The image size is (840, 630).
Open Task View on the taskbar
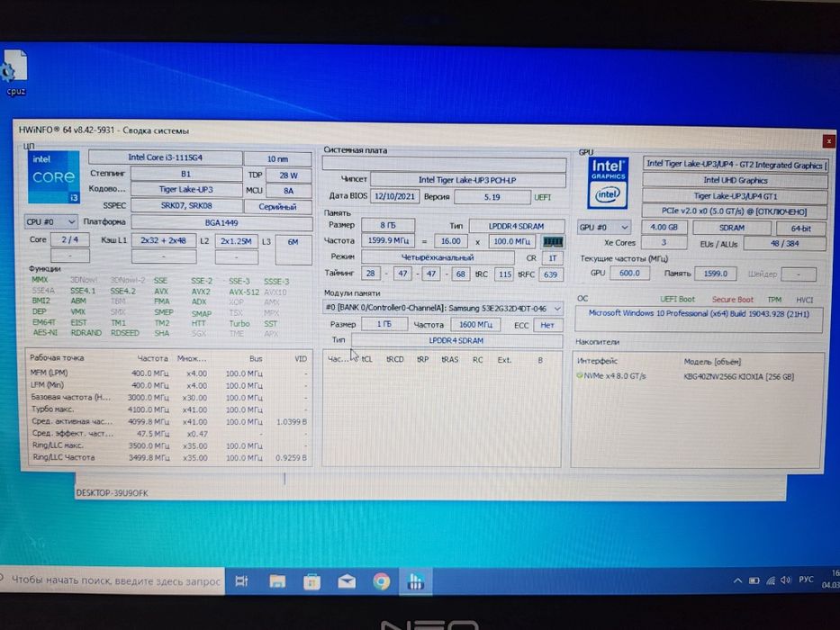(242, 581)
